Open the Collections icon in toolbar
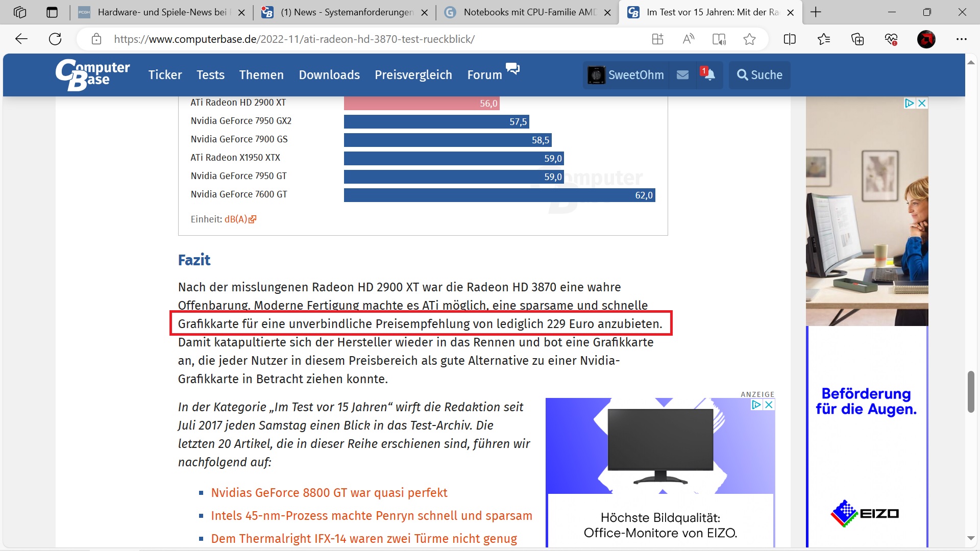 pyautogui.click(x=857, y=39)
